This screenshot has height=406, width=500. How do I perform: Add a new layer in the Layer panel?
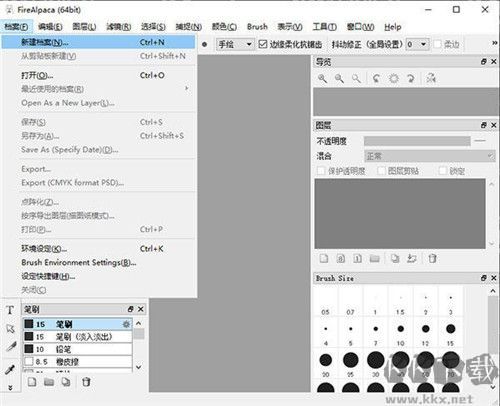click(324, 259)
